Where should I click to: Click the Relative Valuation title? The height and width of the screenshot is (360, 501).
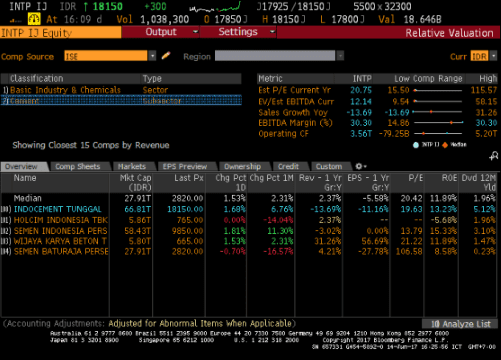pos(449,33)
